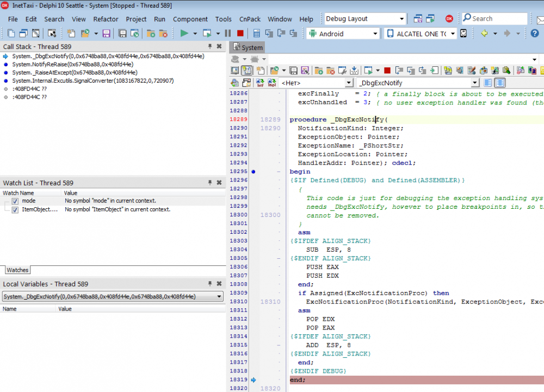Viewport: 544px width, 392px height.
Task: Collapse the code fold marker at line 18305
Action: [279, 259]
